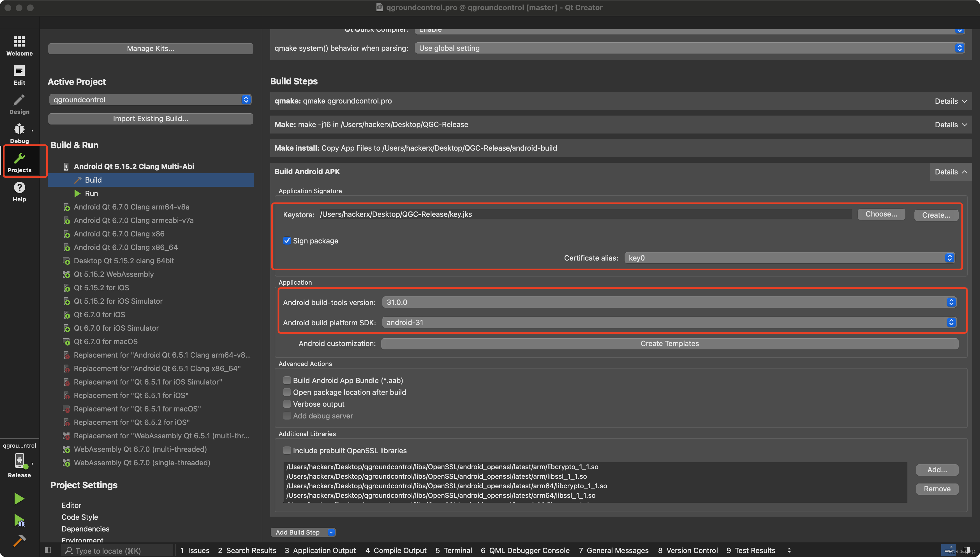The width and height of the screenshot is (980, 557).
Task: Open the Active Project dropdown qgroundcontrol
Action: click(x=150, y=100)
